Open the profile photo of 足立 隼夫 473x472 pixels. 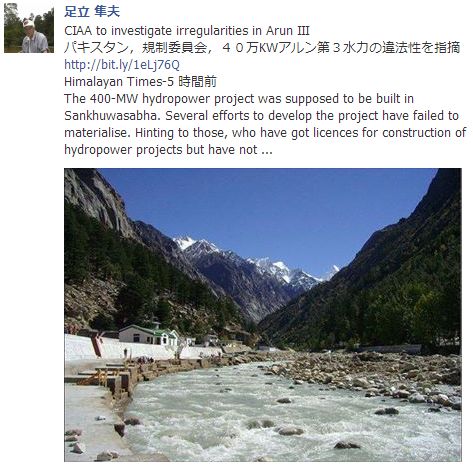pos(29,28)
